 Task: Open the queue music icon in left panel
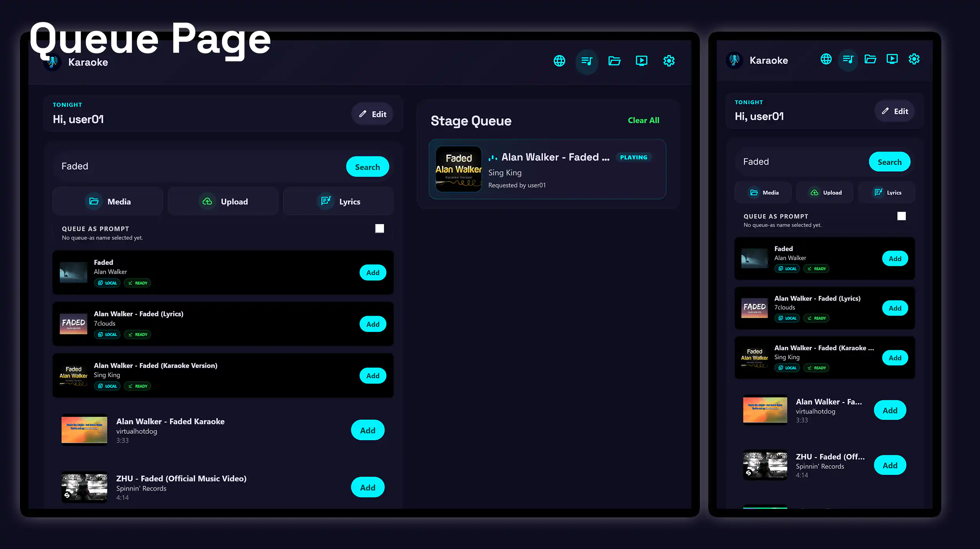coord(587,61)
